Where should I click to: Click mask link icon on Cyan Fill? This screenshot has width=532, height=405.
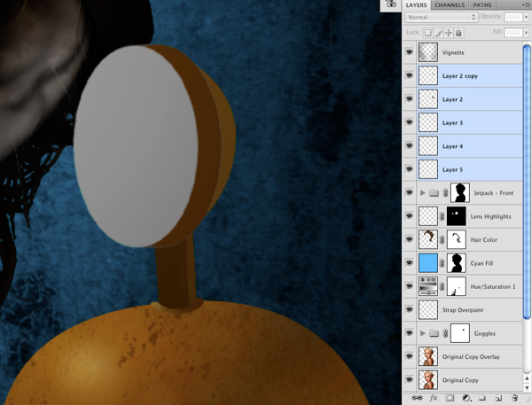[442, 263]
